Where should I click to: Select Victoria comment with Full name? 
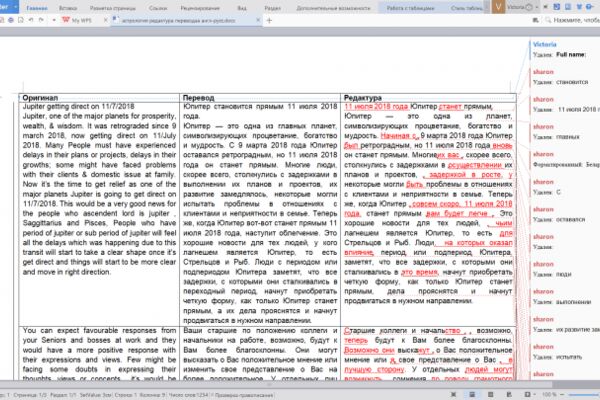click(566, 50)
